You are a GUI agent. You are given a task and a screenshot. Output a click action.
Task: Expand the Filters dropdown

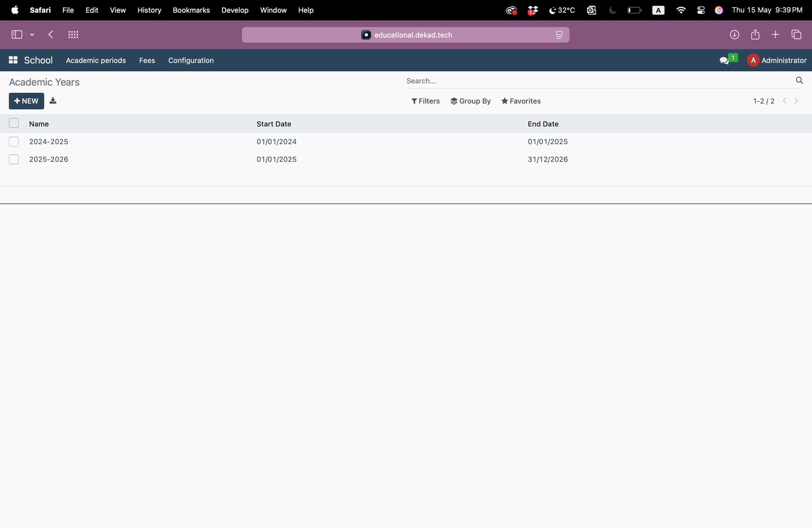coord(425,101)
